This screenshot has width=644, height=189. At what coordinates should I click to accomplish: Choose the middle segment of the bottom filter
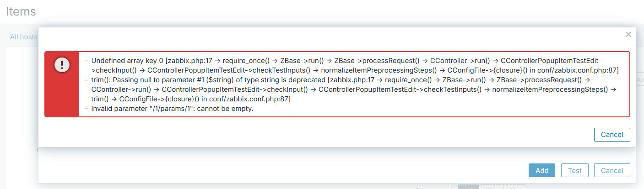click(491, 187)
